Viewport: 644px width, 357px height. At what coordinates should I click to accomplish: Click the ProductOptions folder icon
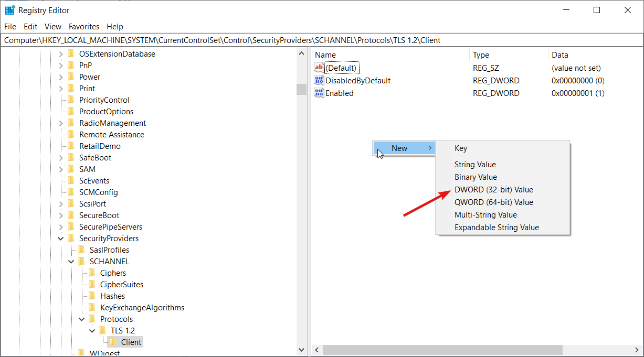point(71,111)
